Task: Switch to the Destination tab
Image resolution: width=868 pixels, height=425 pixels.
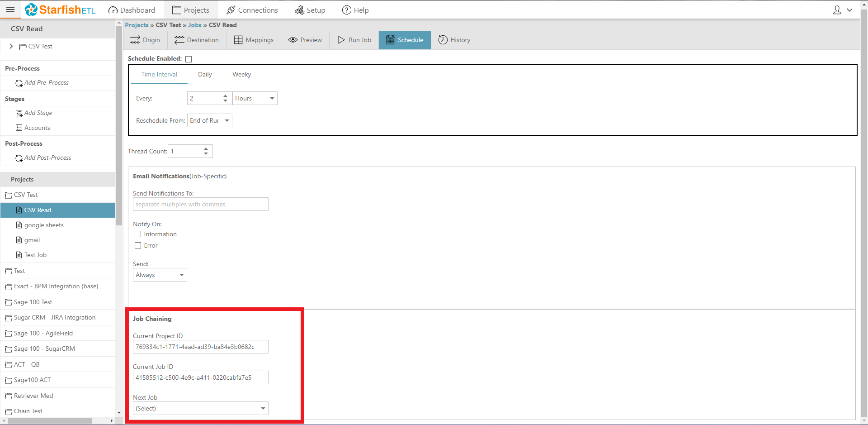Action: (197, 40)
